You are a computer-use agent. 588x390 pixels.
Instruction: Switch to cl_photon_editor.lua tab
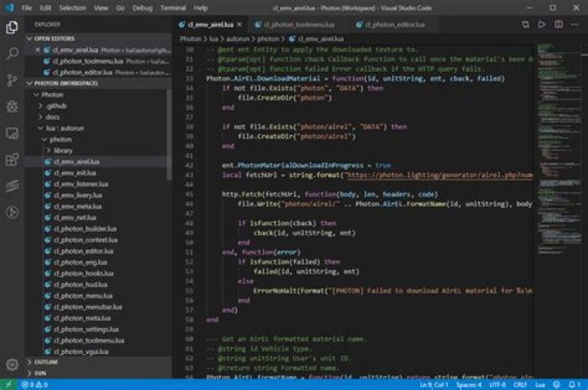coord(395,24)
